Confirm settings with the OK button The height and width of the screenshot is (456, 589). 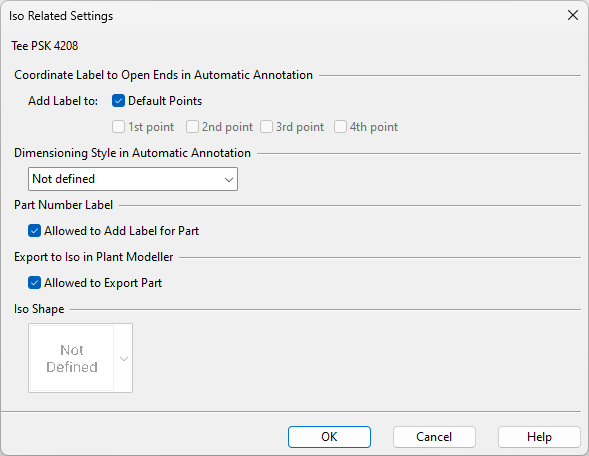point(329,437)
